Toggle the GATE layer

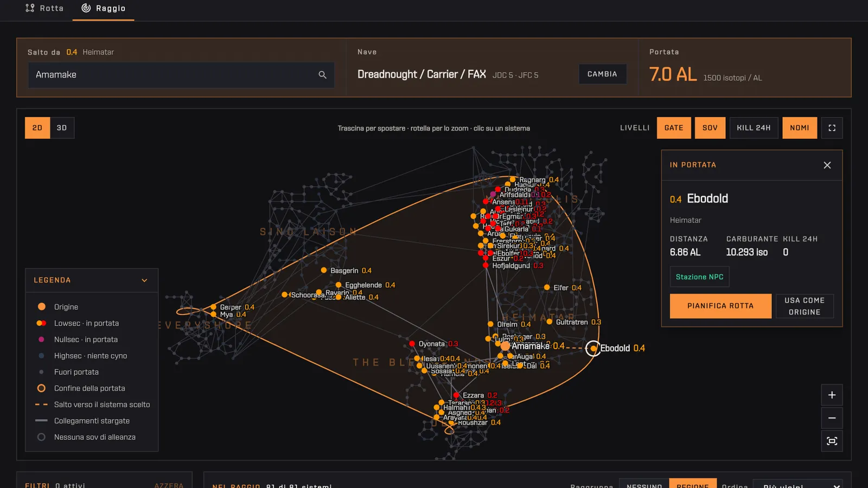coord(674,128)
